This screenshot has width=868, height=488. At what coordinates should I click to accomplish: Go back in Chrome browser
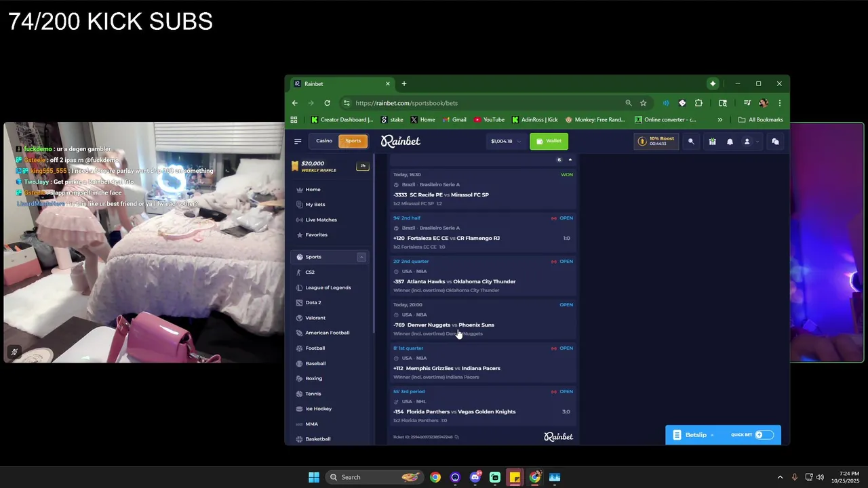point(294,103)
